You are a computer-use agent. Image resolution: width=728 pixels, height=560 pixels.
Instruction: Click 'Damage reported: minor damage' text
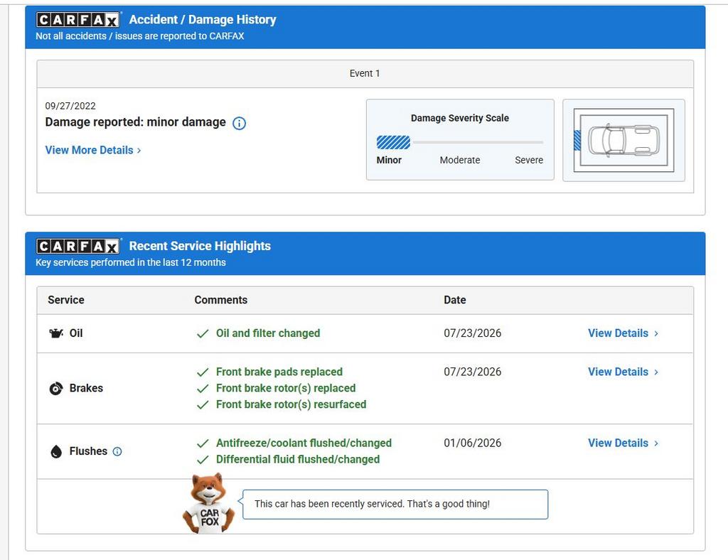135,122
